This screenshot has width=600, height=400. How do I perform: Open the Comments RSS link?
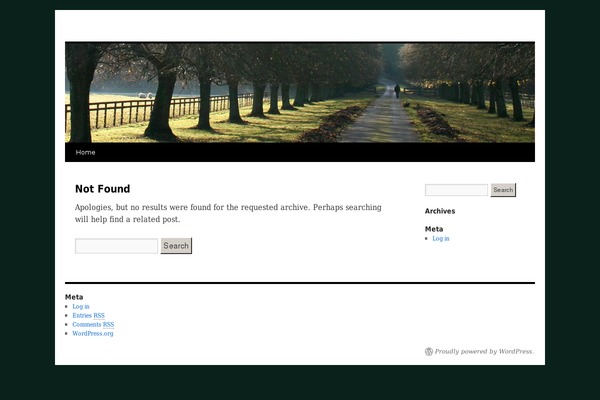pyautogui.click(x=93, y=325)
